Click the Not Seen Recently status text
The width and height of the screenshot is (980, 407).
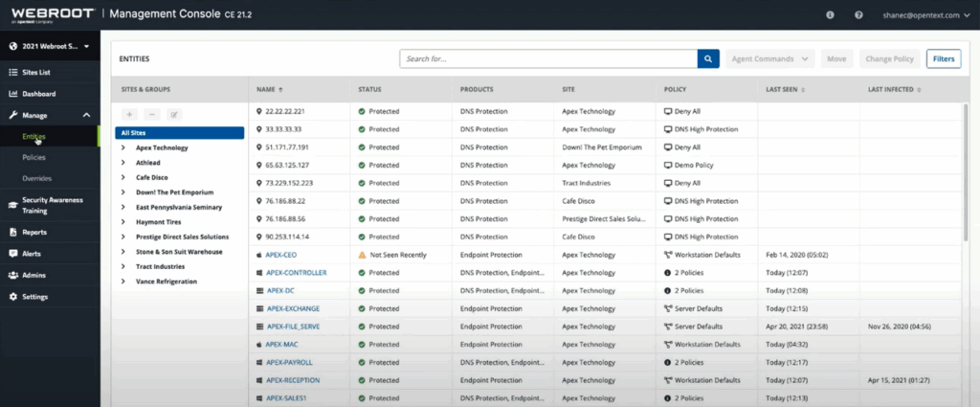[x=397, y=255]
